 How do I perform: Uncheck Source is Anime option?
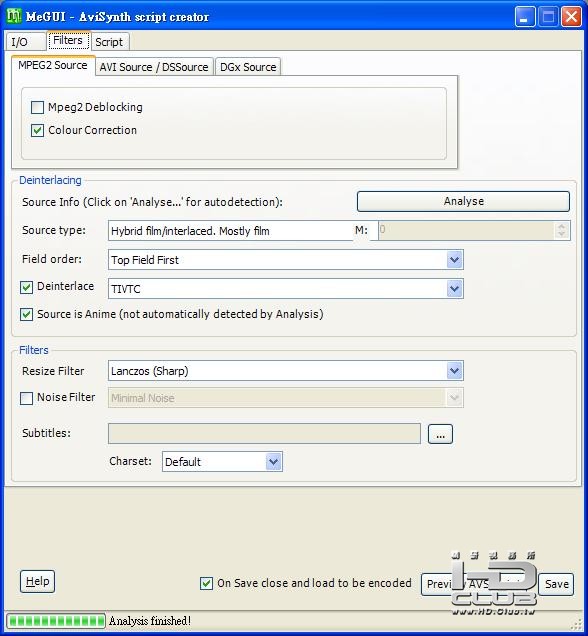coord(26,315)
